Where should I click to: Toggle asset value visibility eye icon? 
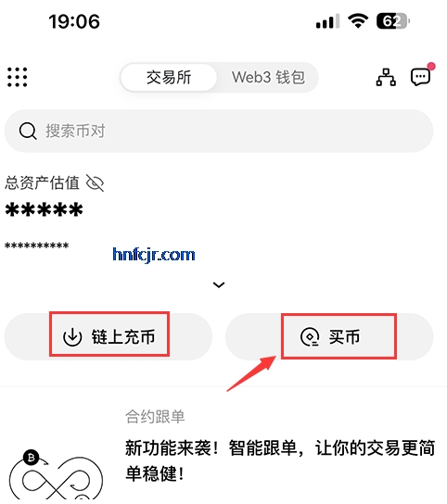pyautogui.click(x=95, y=183)
